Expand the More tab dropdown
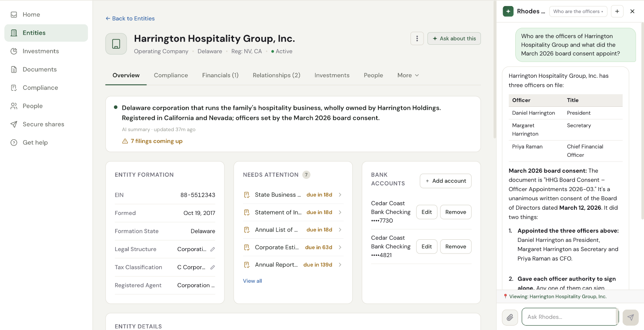The width and height of the screenshot is (644, 330). pos(408,75)
